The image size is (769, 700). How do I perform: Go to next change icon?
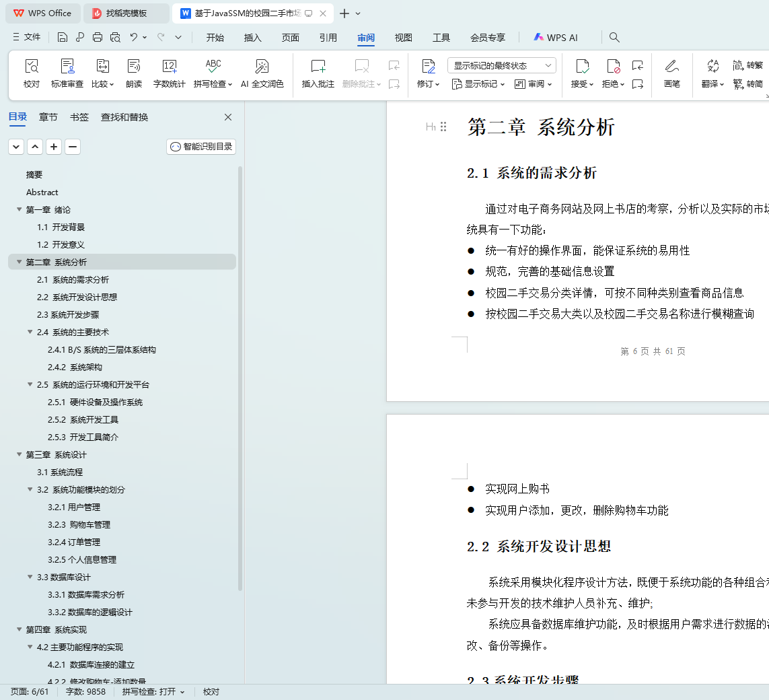pos(638,84)
